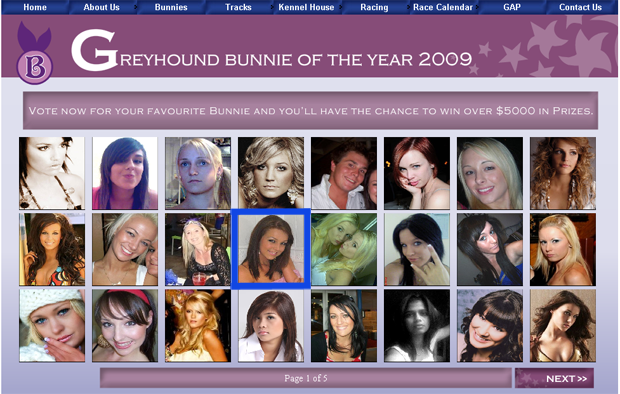Image resolution: width=620 pixels, height=394 pixels.
Task: Click the Page 1 of 5 bar
Action: [x=306, y=378]
